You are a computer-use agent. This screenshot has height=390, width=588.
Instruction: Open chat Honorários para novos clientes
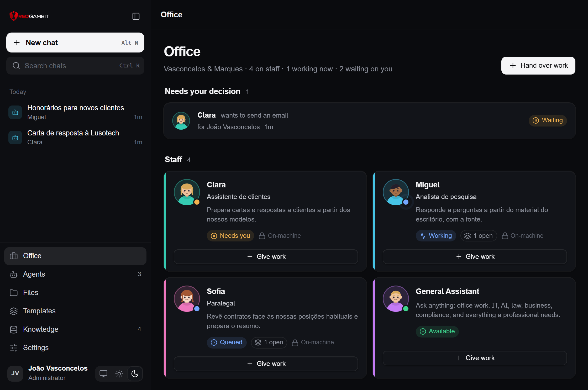[75, 112]
